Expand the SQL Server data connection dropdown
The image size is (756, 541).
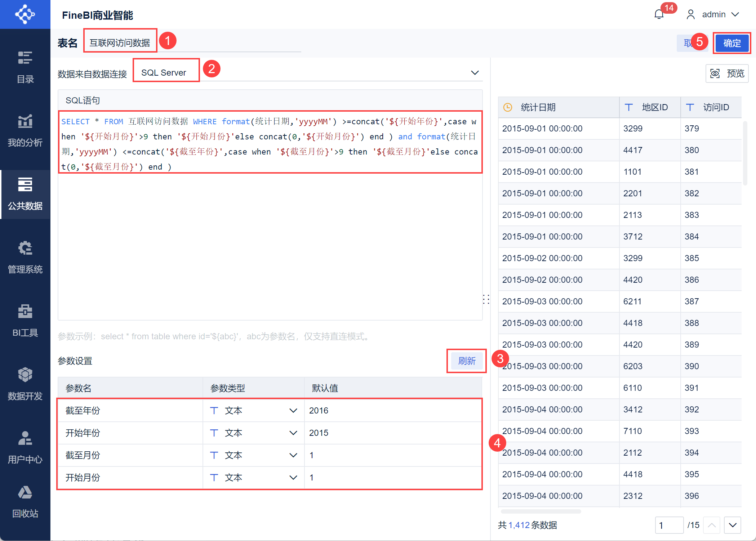[x=475, y=73]
